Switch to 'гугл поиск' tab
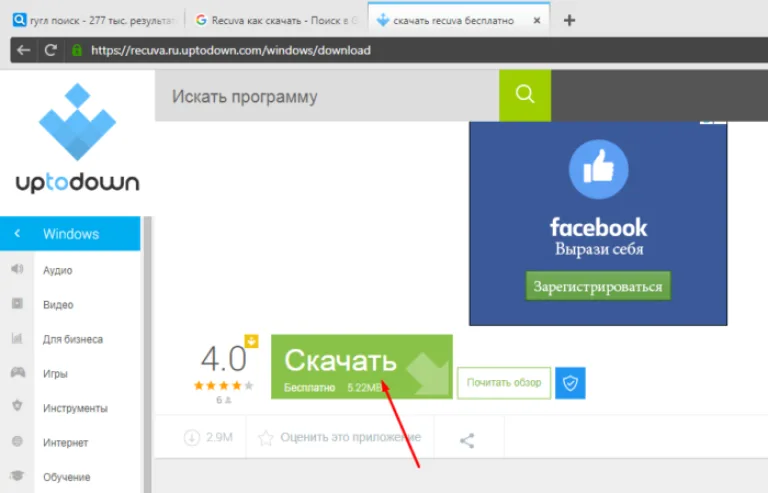This screenshot has width=768, height=493. (93, 20)
